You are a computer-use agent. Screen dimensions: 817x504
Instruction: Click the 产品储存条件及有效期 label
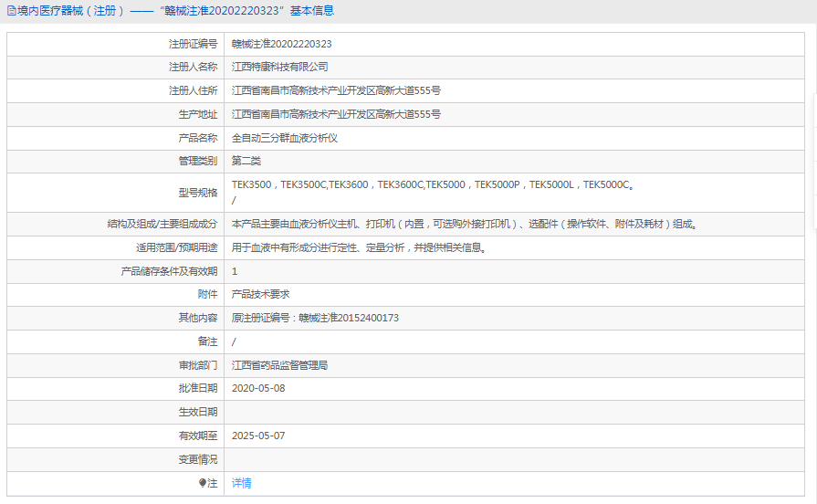click(170, 271)
